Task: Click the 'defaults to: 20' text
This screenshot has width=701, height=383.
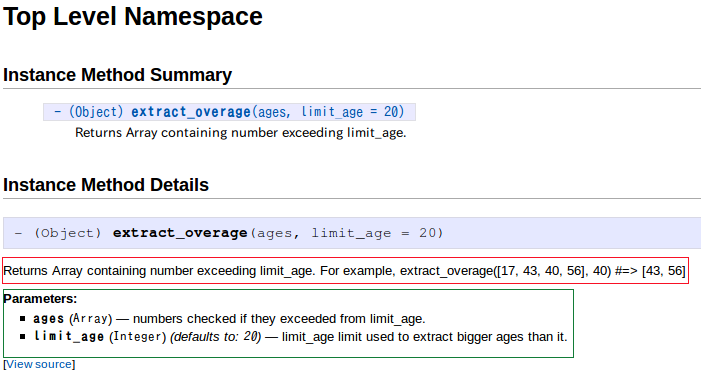Action: (x=215, y=337)
